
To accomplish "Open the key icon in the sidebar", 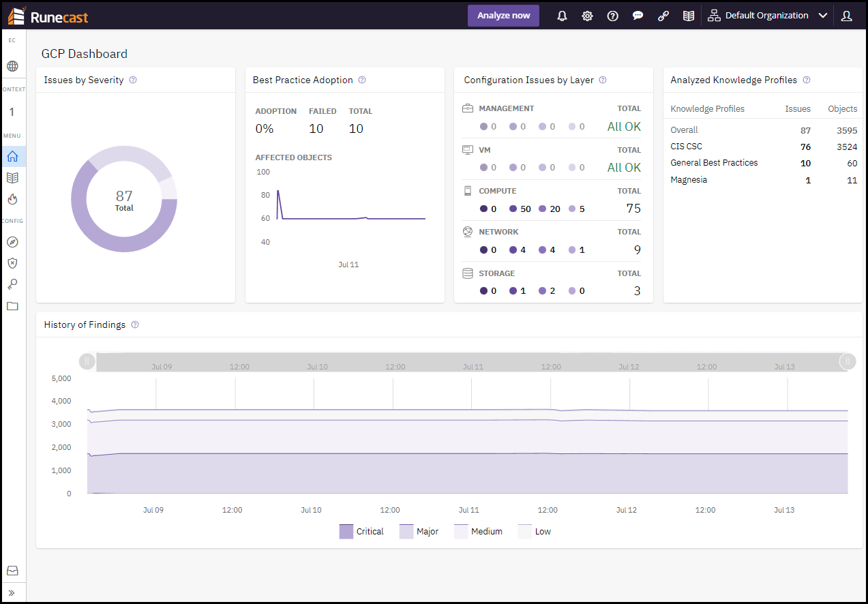I will tap(12, 284).
